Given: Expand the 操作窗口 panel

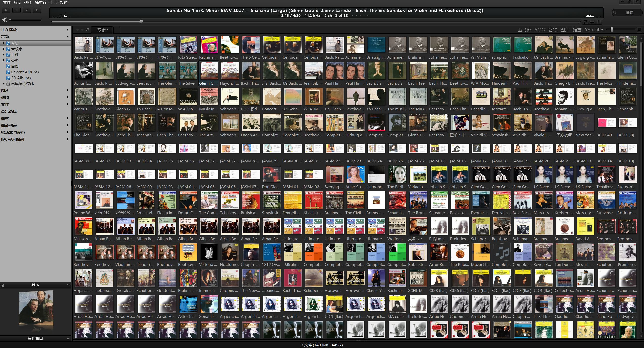Looking at the screenshot, I should click(68, 338).
